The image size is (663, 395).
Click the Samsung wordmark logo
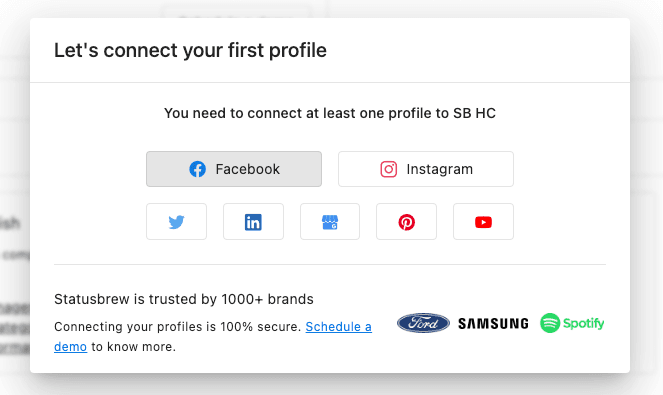493,324
